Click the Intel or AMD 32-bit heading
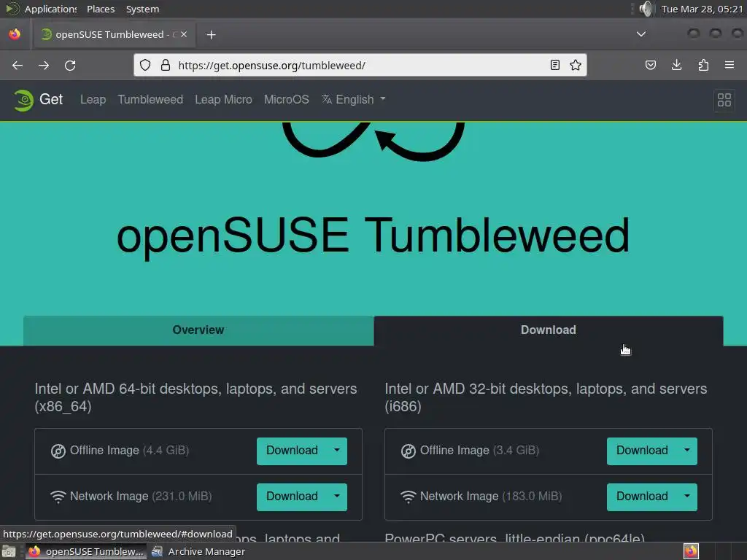The width and height of the screenshot is (747, 560). point(546,397)
